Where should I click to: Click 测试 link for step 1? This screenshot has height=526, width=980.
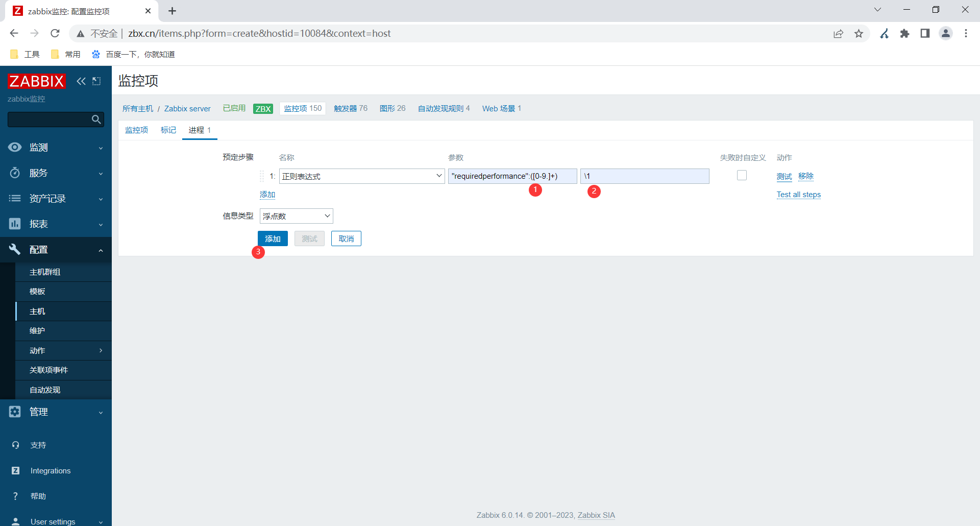click(784, 176)
